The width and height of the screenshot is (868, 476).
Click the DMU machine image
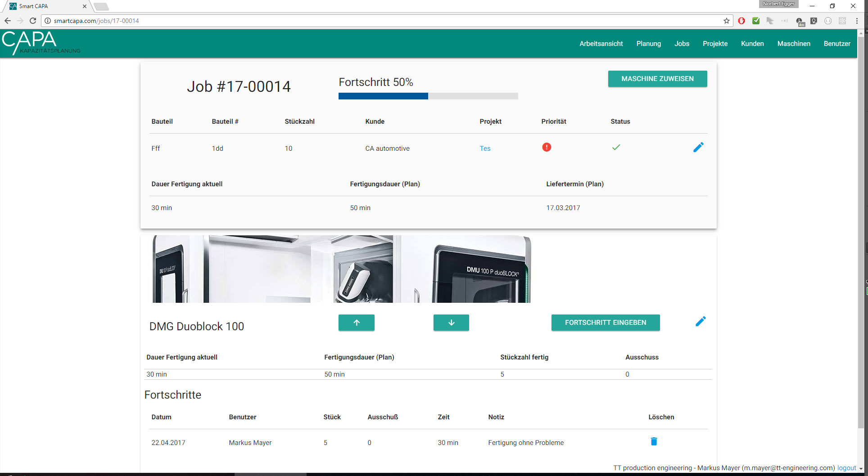tap(342, 269)
